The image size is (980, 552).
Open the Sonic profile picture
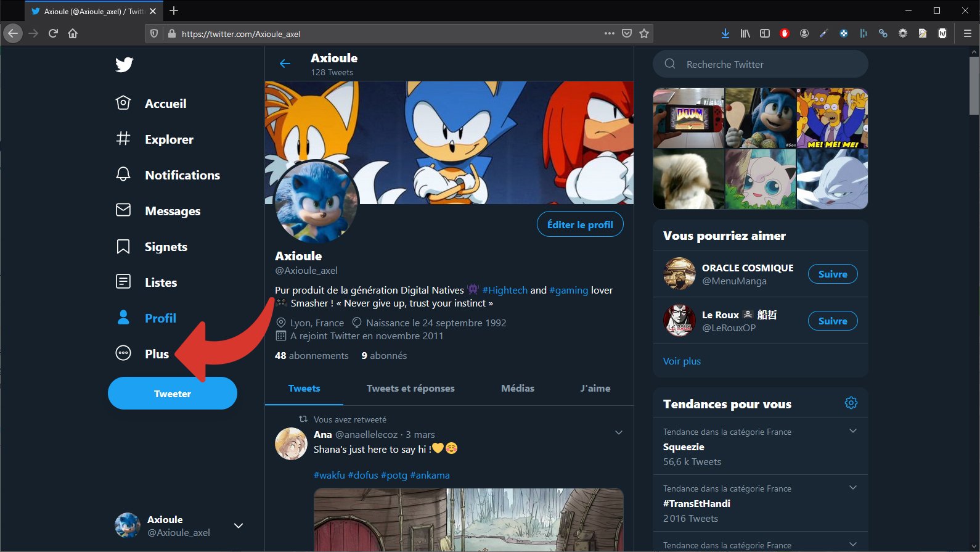pos(317,202)
